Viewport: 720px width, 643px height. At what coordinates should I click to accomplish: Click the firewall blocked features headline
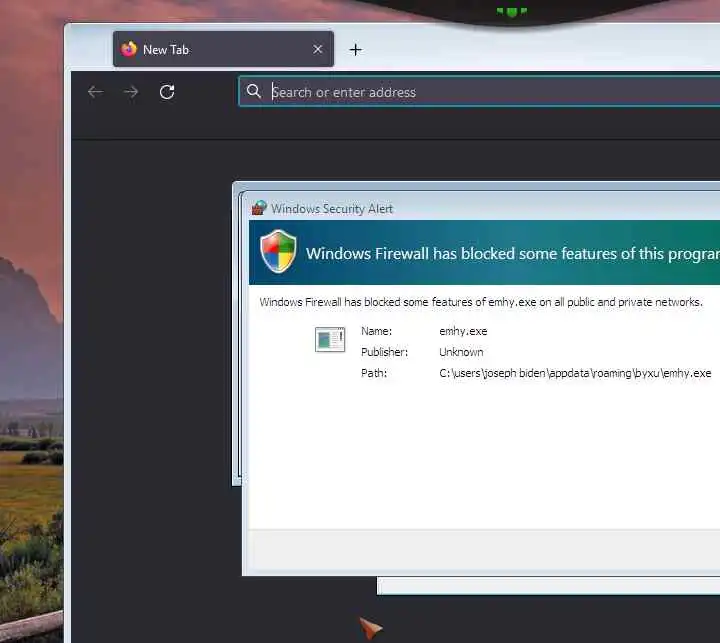(x=513, y=254)
